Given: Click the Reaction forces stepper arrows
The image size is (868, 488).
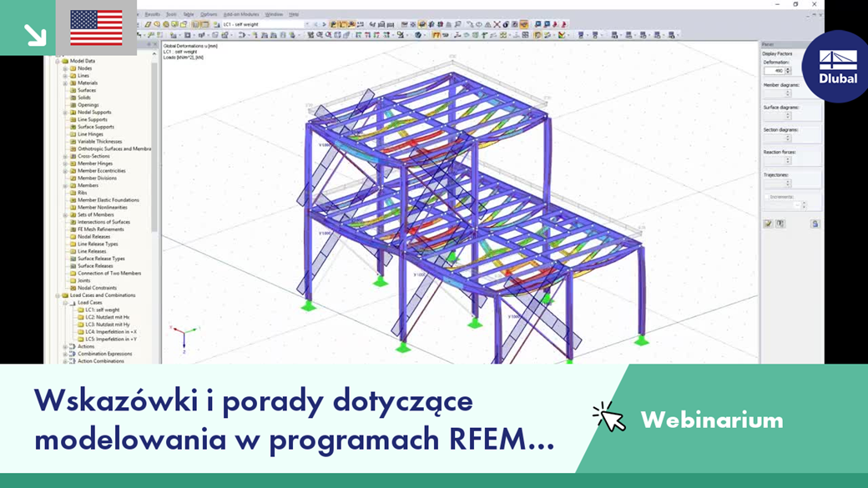Looking at the screenshot, I should pos(788,160).
